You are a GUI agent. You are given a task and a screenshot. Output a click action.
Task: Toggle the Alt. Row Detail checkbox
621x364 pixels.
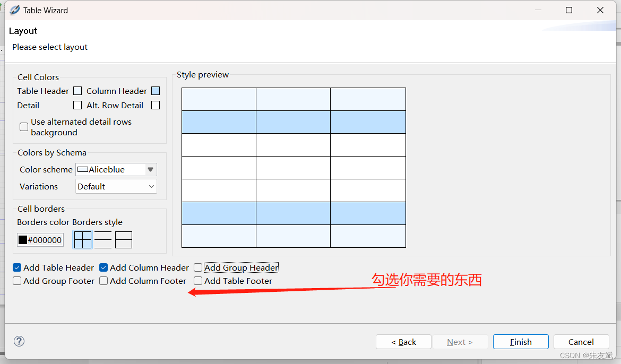point(155,105)
